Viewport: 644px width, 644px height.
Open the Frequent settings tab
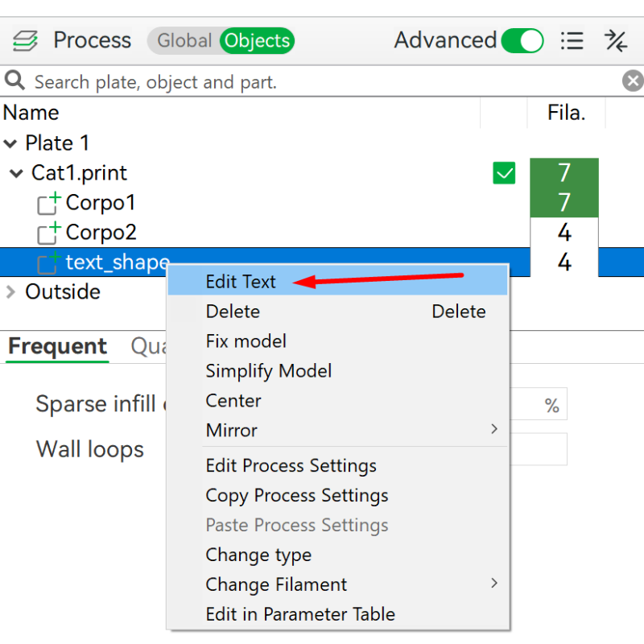[57, 347]
